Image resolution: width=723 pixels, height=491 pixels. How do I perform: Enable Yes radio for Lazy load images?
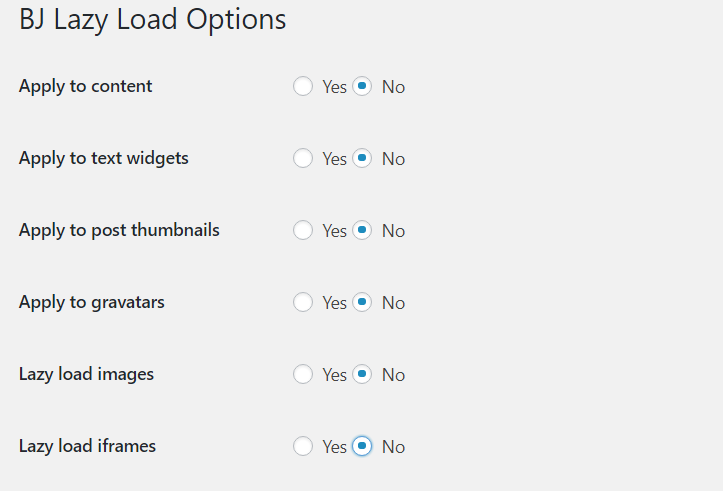pos(302,374)
